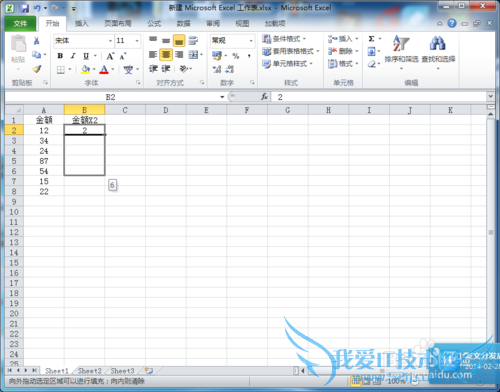Decrease font size with small A
500x392 pixels.
pyautogui.click(x=122, y=56)
